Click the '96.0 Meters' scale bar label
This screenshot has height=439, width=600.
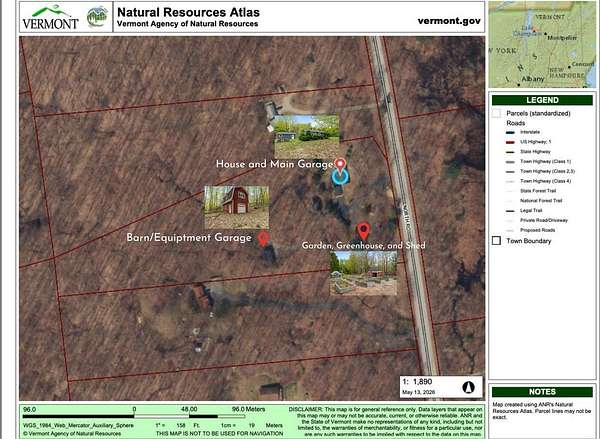click(x=248, y=409)
